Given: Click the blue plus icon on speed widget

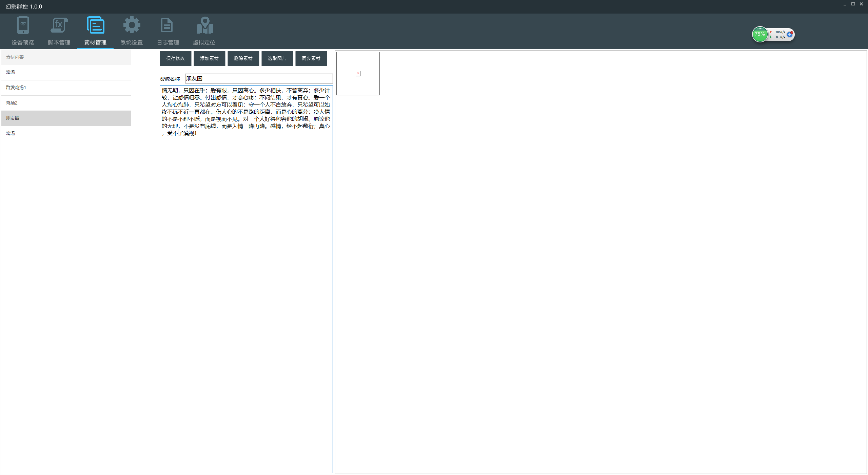Looking at the screenshot, I should pyautogui.click(x=790, y=34).
